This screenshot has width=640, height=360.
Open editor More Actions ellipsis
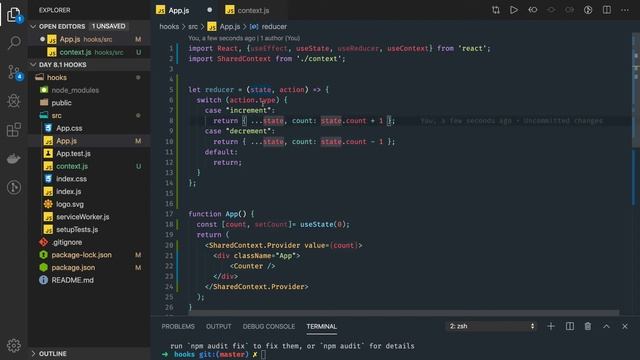(x=625, y=10)
